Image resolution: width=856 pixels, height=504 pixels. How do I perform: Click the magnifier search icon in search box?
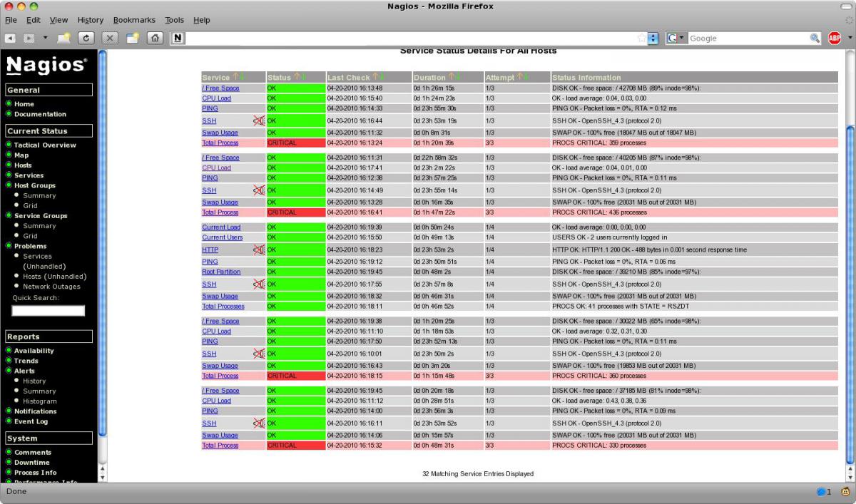click(815, 38)
